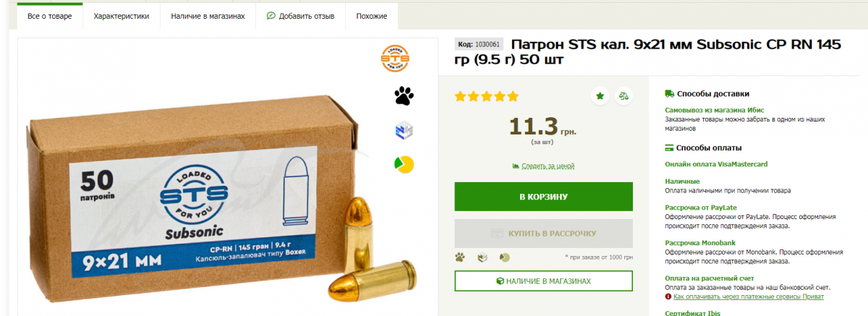Add product to comparison with scales icon
The height and width of the screenshot is (316, 868).
pos(624,95)
